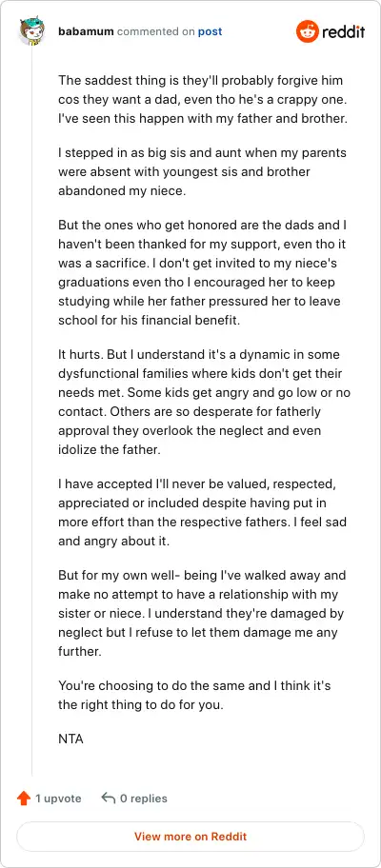This screenshot has width=381, height=868.
Task: Click the paragraph starting "But the ones who"
Action: 203,273
